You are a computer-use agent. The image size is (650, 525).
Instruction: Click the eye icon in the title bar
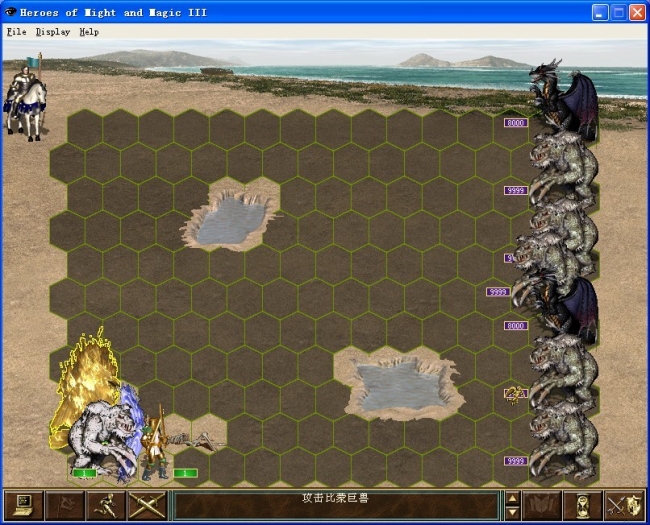(11, 12)
